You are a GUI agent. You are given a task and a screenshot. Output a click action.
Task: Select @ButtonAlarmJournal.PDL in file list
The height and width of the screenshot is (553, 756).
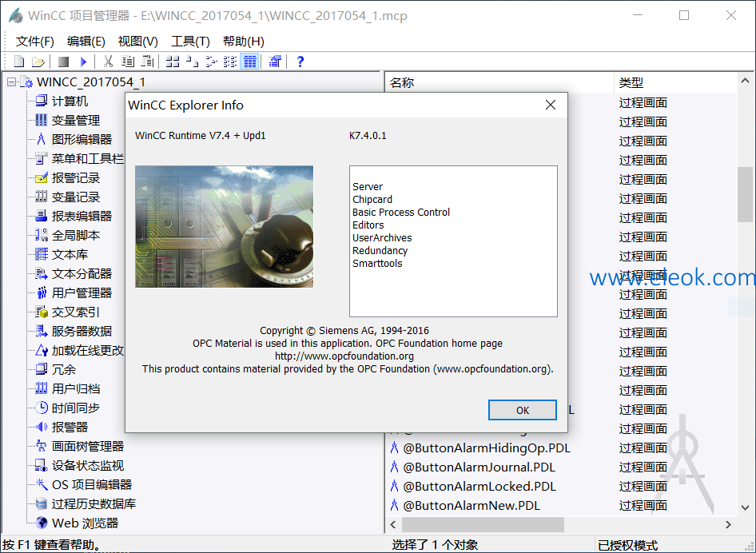coord(479,467)
